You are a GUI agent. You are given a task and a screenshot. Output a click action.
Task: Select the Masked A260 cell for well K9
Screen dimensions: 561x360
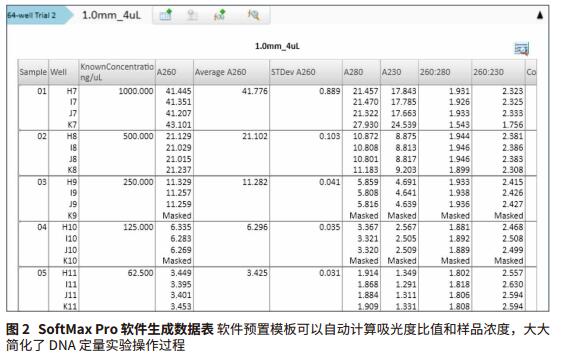(x=177, y=215)
